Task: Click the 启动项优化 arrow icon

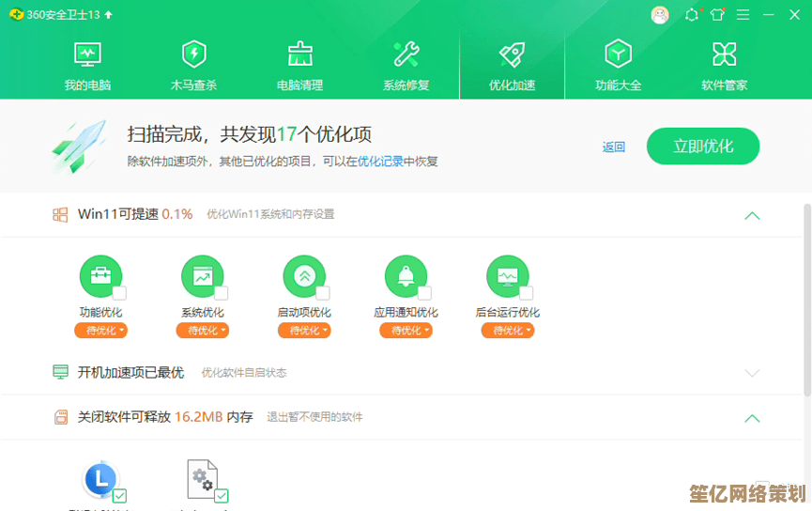Action: [304, 276]
